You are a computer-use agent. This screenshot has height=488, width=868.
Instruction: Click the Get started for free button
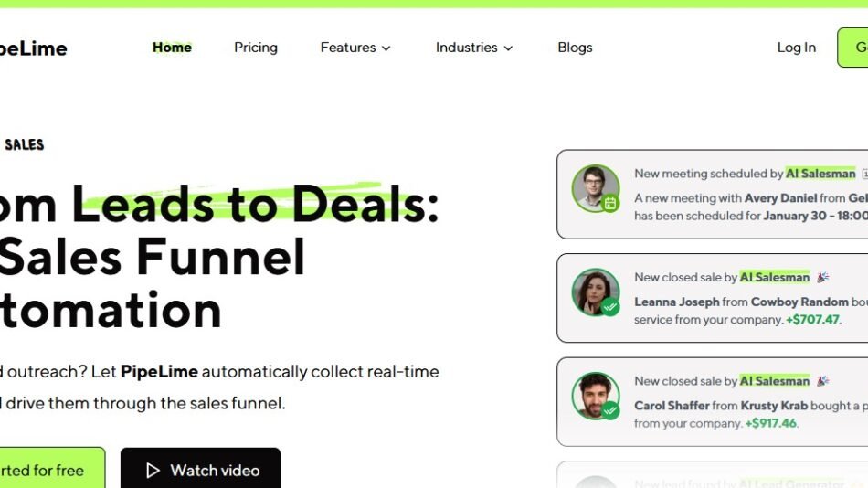pos(52,468)
